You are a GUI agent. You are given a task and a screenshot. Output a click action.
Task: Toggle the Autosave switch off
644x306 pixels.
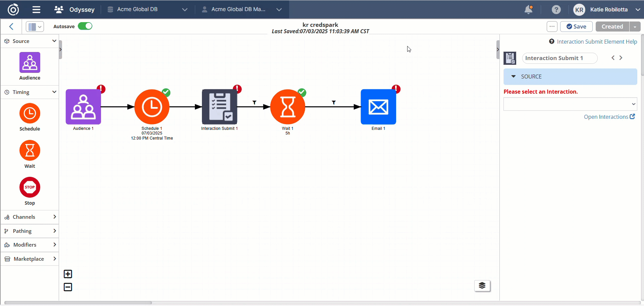point(85,26)
